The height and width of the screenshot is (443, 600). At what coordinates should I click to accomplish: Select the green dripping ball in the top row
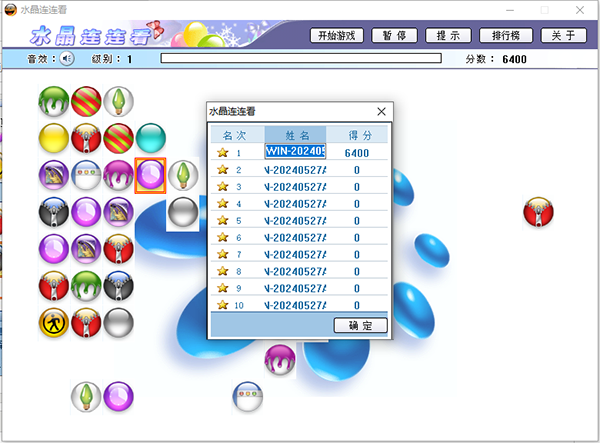click(x=54, y=101)
